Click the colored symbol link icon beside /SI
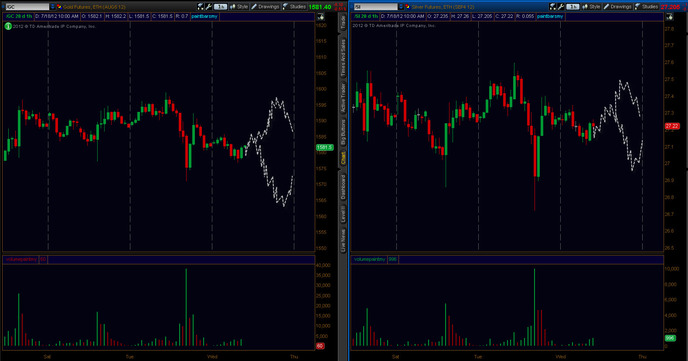The image size is (688, 361). [x=408, y=7]
